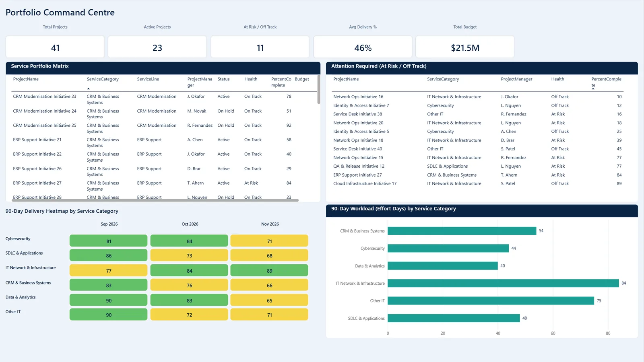
Task: Open the At Risk / Off Track card showing 11
Action: [260, 47]
